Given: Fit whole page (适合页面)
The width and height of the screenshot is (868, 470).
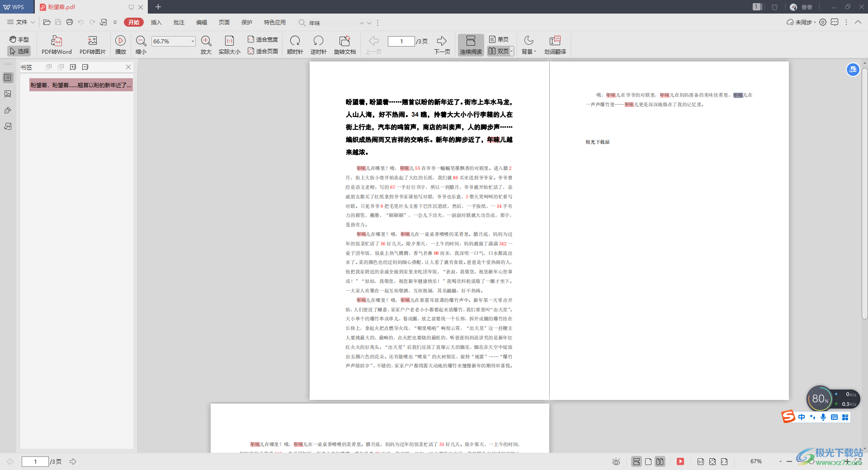Looking at the screenshot, I should 263,51.
